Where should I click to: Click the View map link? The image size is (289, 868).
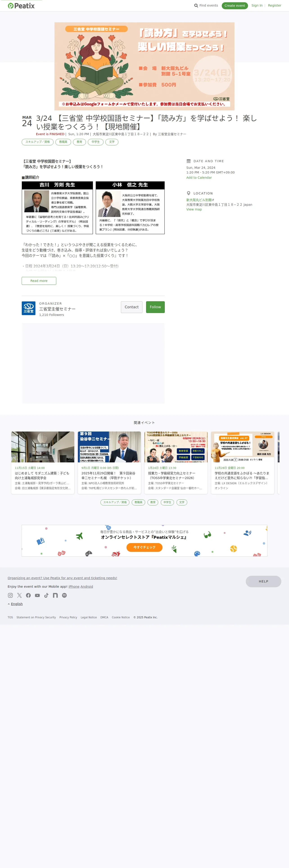(x=194, y=209)
